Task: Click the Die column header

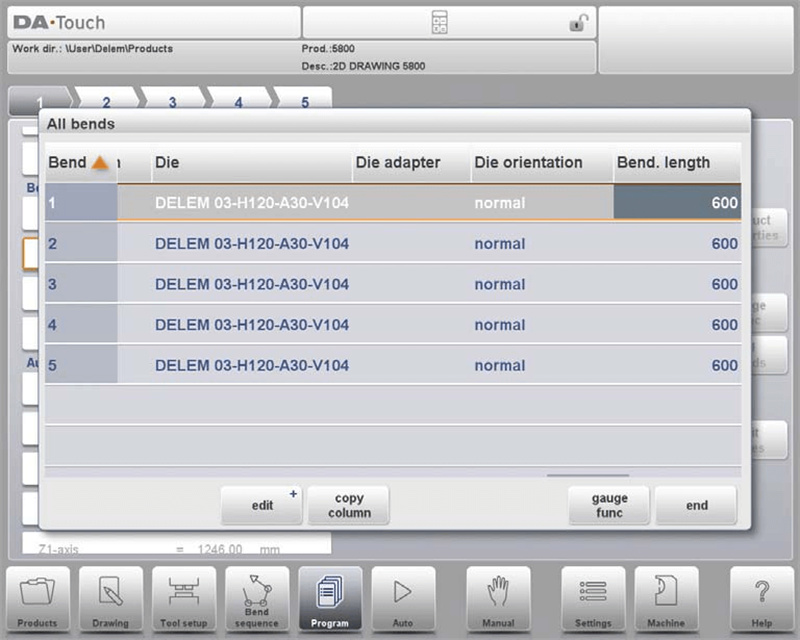Action: [x=252, y=163]
